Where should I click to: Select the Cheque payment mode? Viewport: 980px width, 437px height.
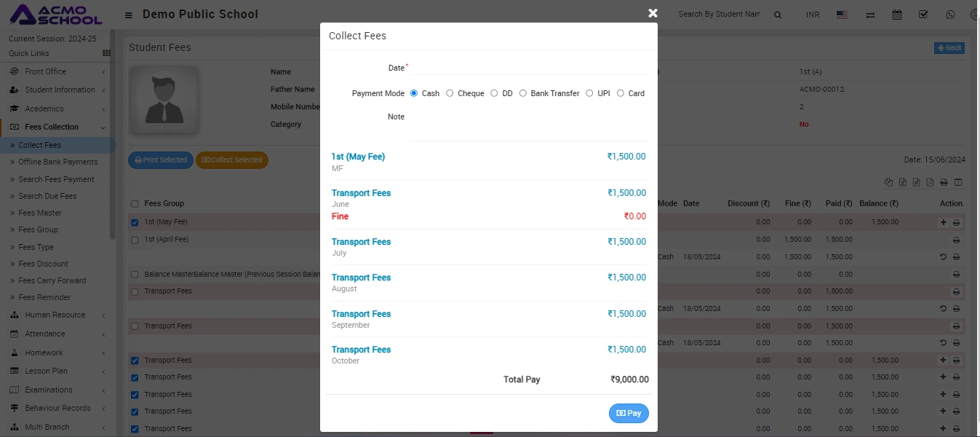pos(450,93)
